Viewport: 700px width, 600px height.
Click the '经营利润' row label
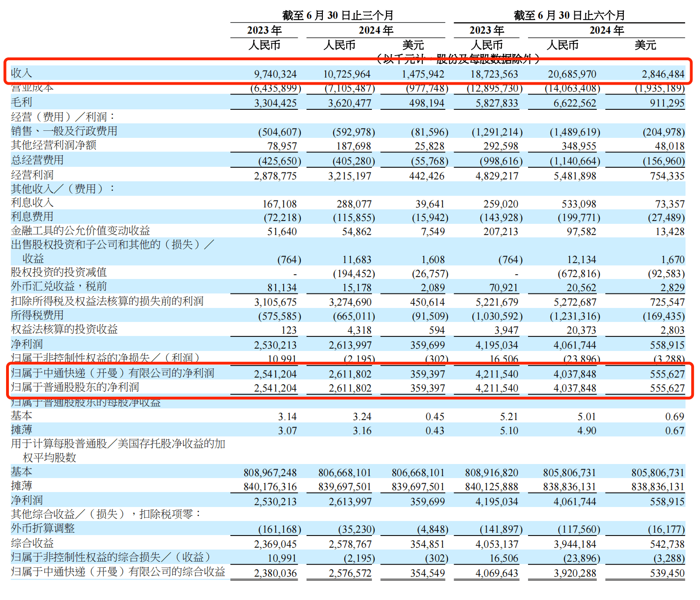pyautogui.click(x=32, y=175)
